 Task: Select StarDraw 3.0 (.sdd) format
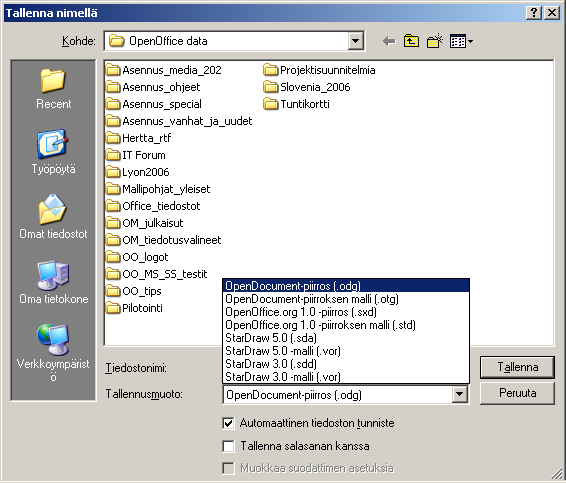click(x=346, y=364)
